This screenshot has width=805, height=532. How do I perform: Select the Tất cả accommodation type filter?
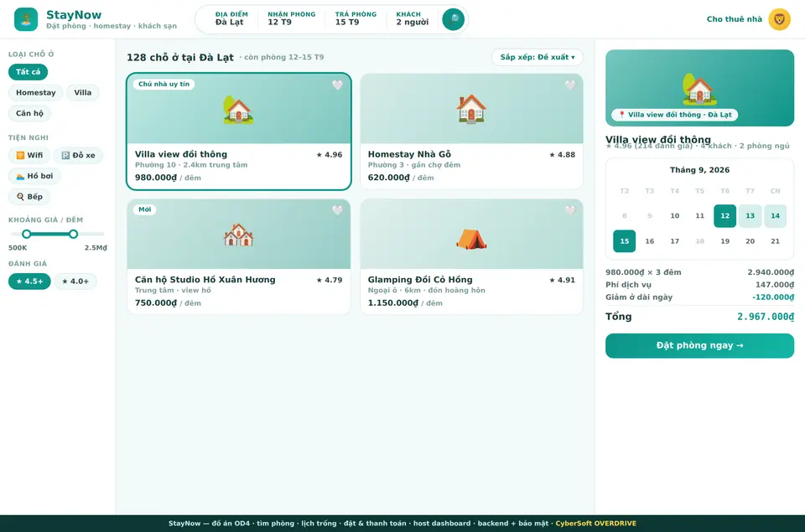28,72
